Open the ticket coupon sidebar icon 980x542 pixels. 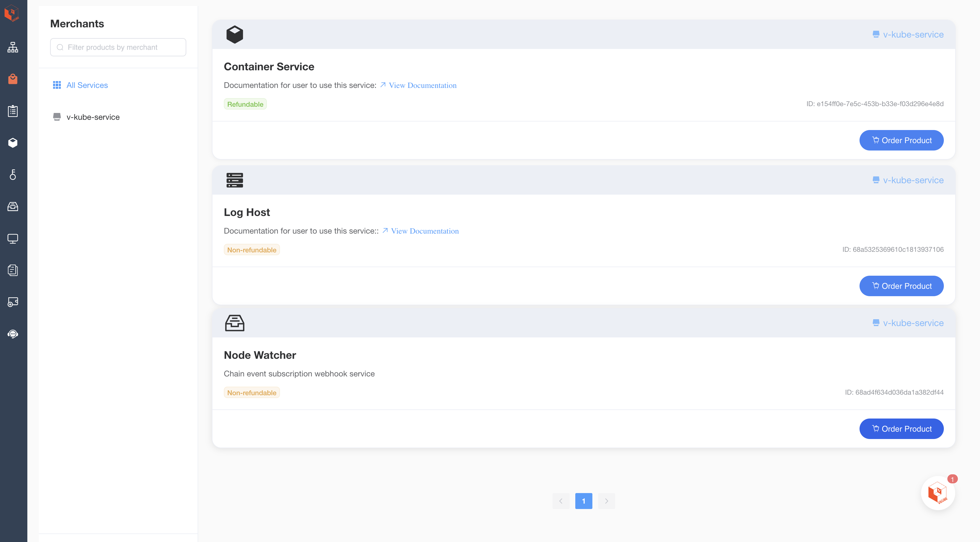click(13, 302)
